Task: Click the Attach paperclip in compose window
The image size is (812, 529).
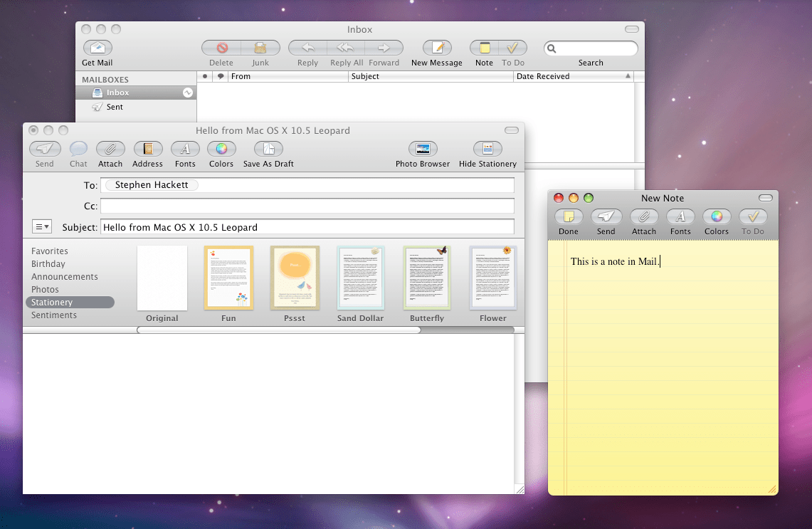Action: (x=110, y=150)
